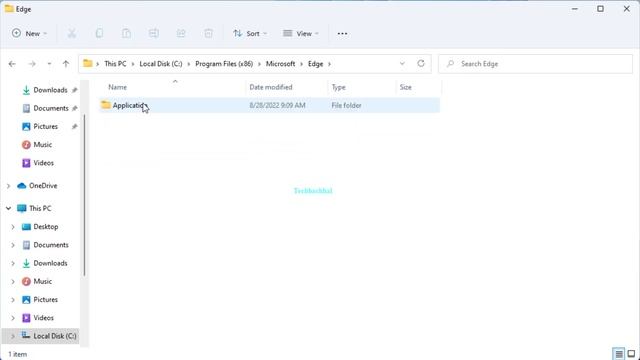
Task: Sort by Size column header
Action: click(406, 87)
